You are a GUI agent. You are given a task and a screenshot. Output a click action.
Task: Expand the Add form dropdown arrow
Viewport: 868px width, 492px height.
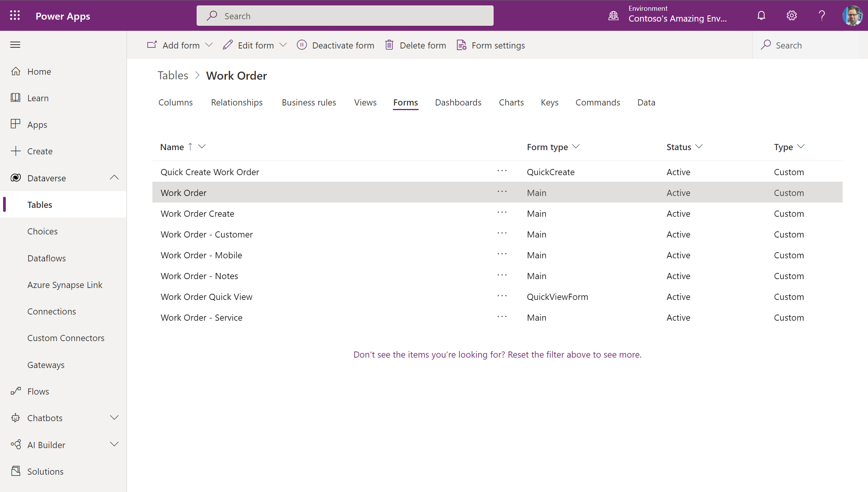point(209,45)
